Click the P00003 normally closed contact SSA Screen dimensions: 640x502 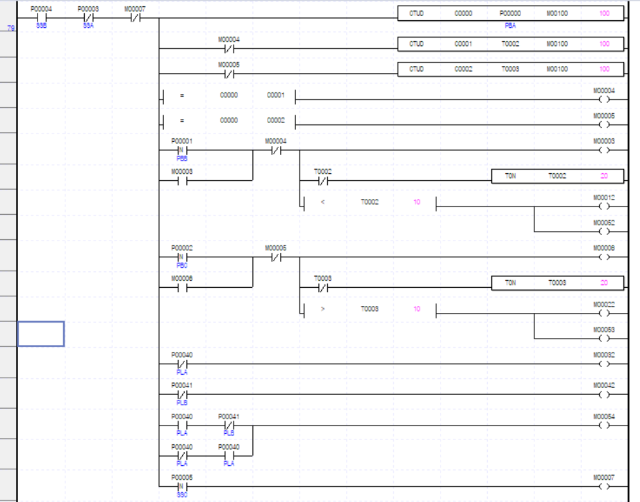click(88, 17)
